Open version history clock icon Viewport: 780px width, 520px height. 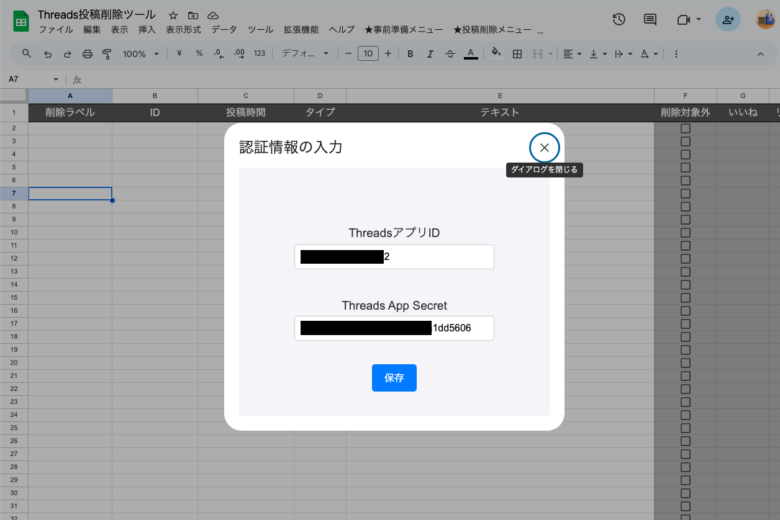619,19
